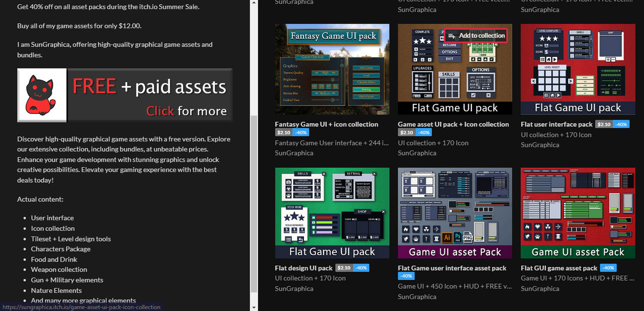
Task: Click SunGraphica author under Game asset UI pack
Action: click(417, 153)
